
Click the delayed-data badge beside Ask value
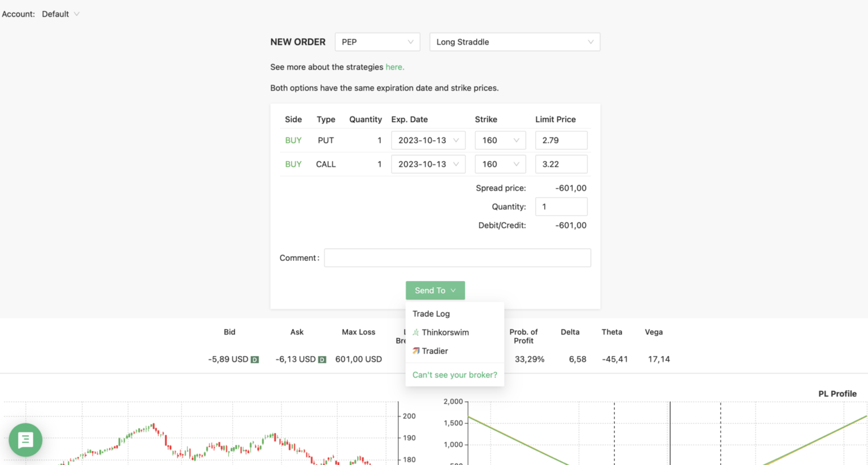tap(322, 359)
